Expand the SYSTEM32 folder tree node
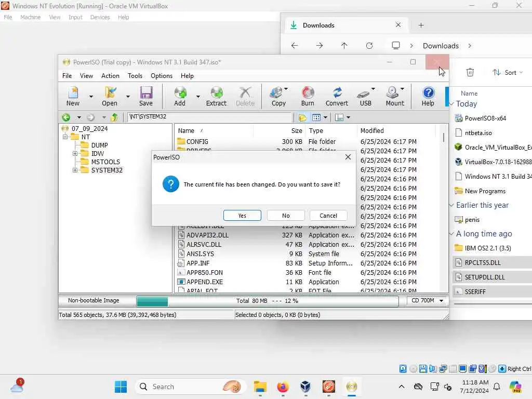Viewport: 532px width, 399px height. (x=75, y=170)
